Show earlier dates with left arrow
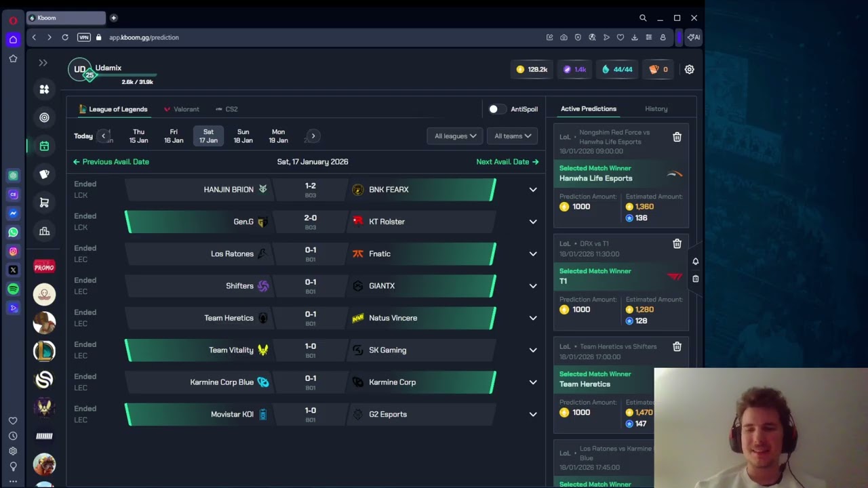Screen dimensions: 868x488 [103, 136]
